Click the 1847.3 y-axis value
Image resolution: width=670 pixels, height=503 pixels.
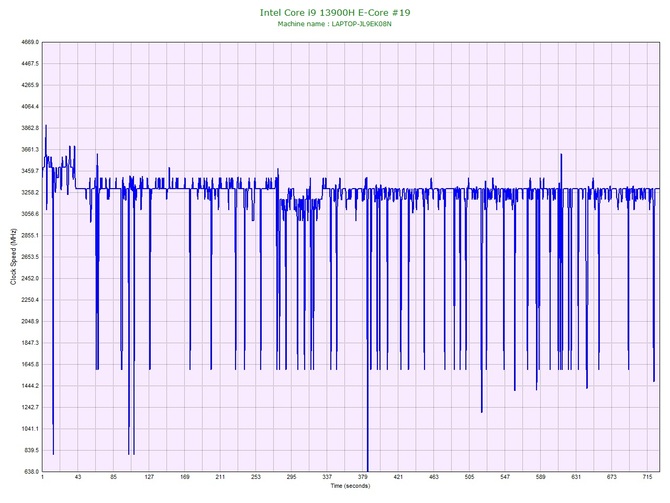[29, 343]
